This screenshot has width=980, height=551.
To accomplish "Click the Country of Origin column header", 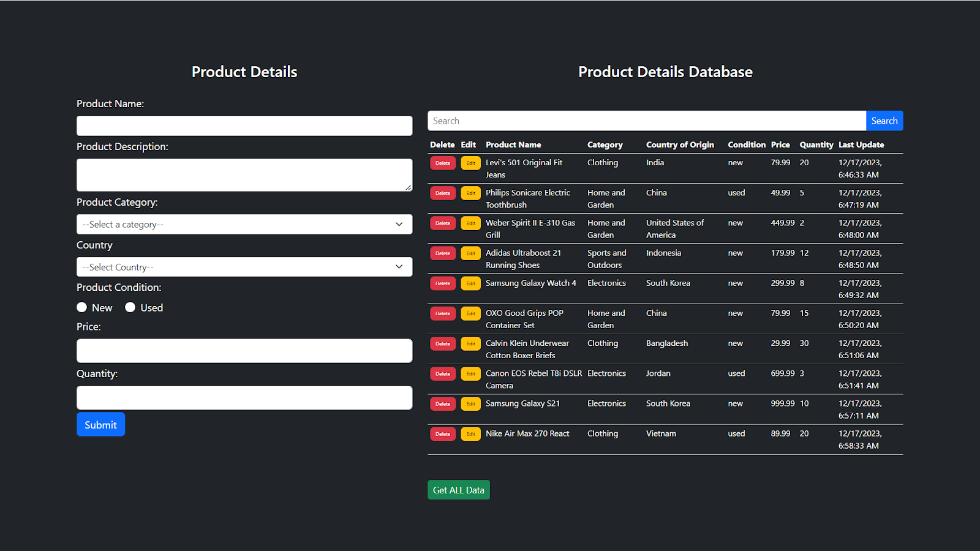I will (x=680, y=144).
